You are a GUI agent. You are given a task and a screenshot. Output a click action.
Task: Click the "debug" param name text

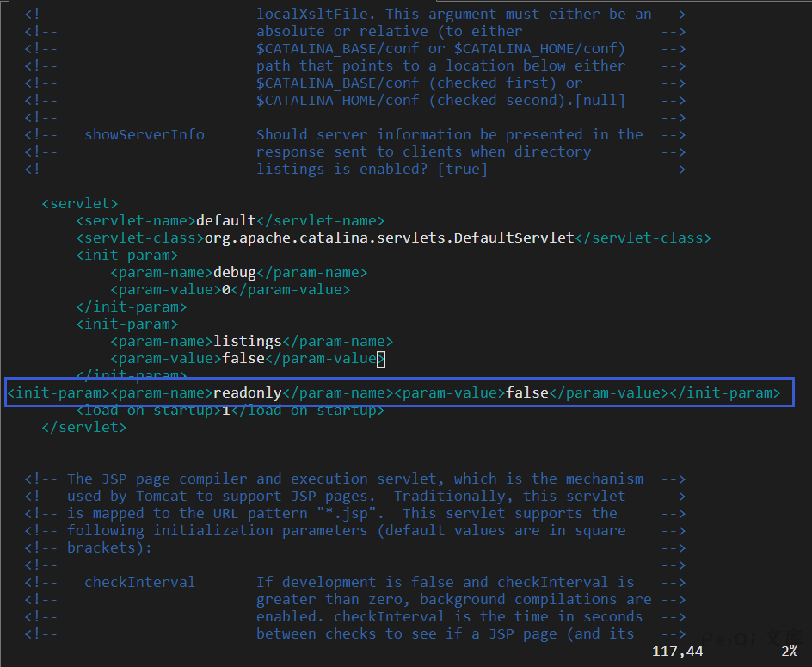[234, 273]
